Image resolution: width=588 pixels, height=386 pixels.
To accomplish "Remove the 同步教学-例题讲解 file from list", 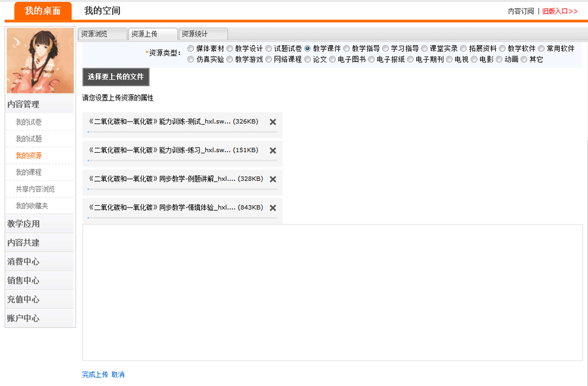I will click(272, 180).
